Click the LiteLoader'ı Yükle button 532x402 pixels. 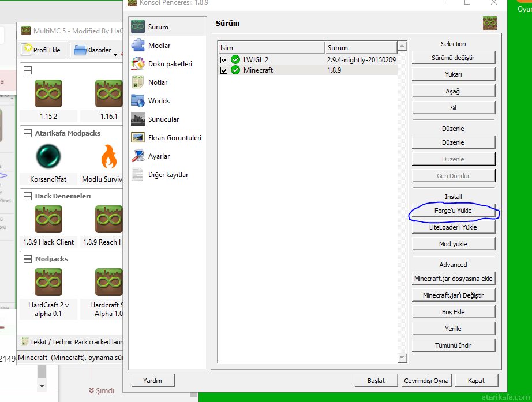point(454,227)
